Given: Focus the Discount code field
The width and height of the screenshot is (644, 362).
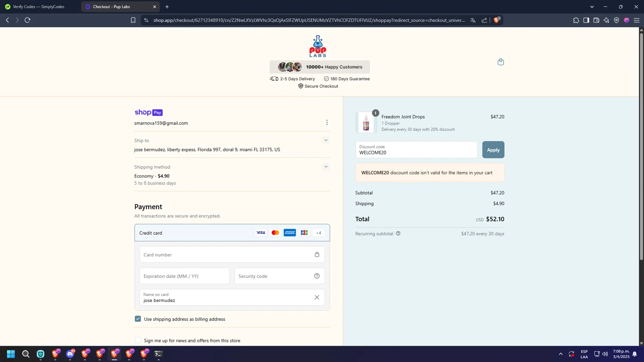Looking at the screenshot, I should [416, 150].
